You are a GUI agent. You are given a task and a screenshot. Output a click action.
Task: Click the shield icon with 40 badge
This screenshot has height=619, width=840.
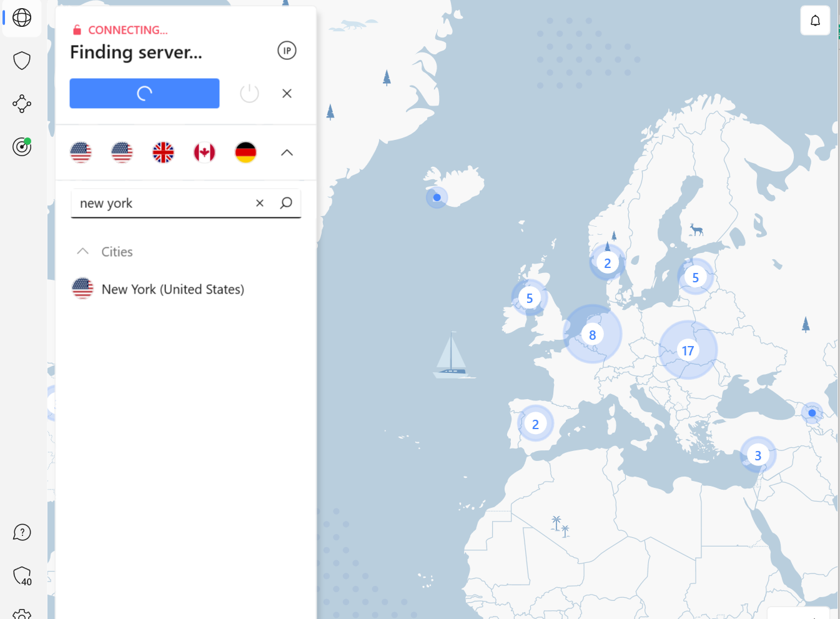[x=22, y=575]
